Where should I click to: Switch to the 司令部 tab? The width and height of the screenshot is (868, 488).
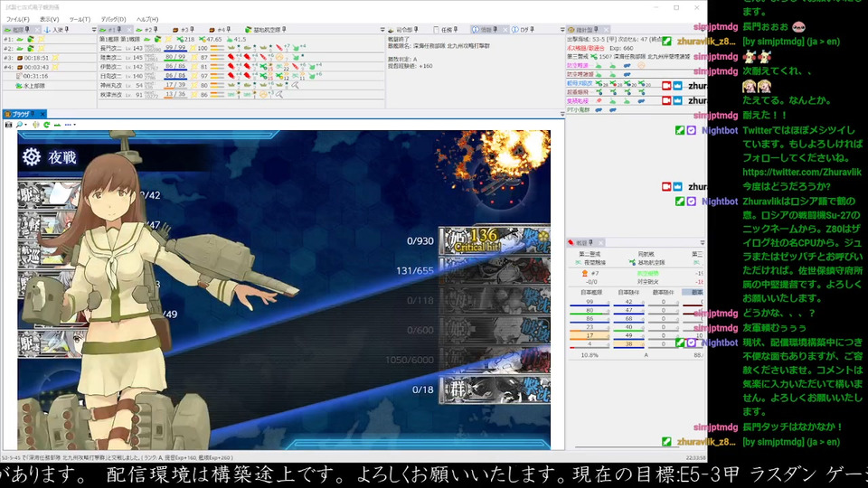[403, 30]
